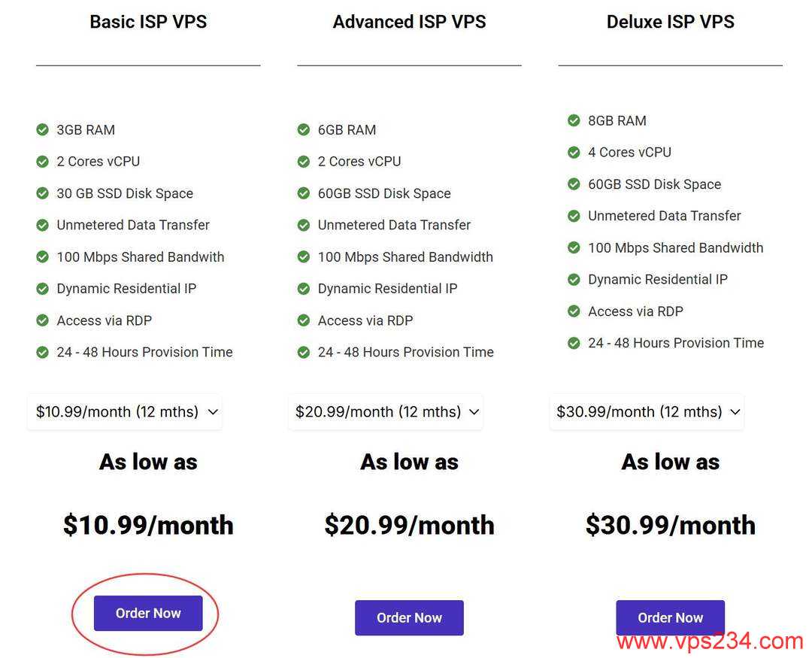Image resolution: width=812 pixels, height=658 pixels.
Task: Click the checkmark next to Dynamic Residential IP under Advanced
Action: [x=304, y=288]
